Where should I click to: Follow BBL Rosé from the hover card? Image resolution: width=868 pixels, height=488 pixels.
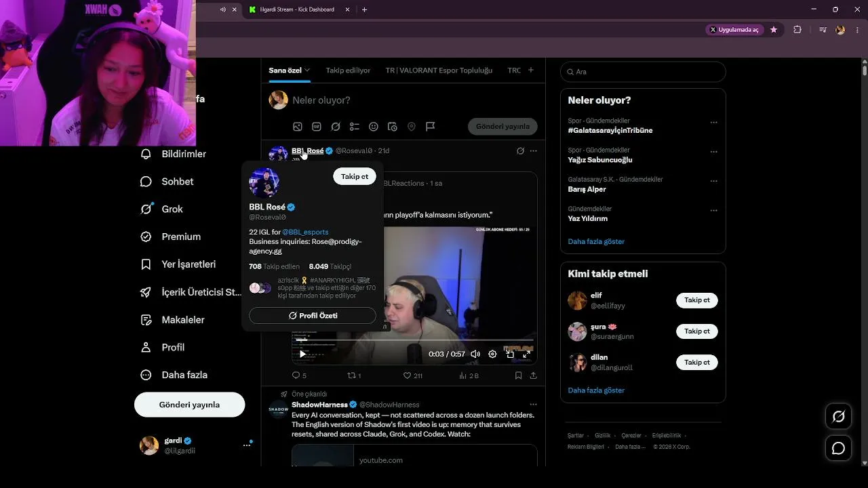click(x=355, y=176)
